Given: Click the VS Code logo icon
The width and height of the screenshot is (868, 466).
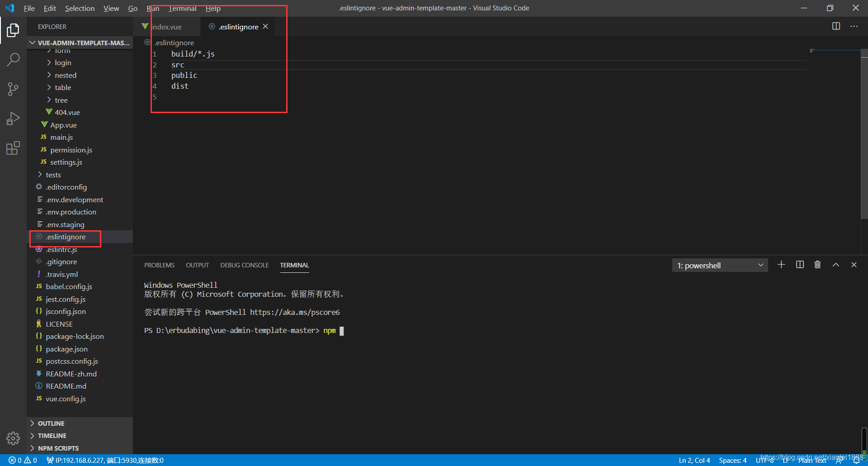Looking at the screenshot, I should click(9, 8).
